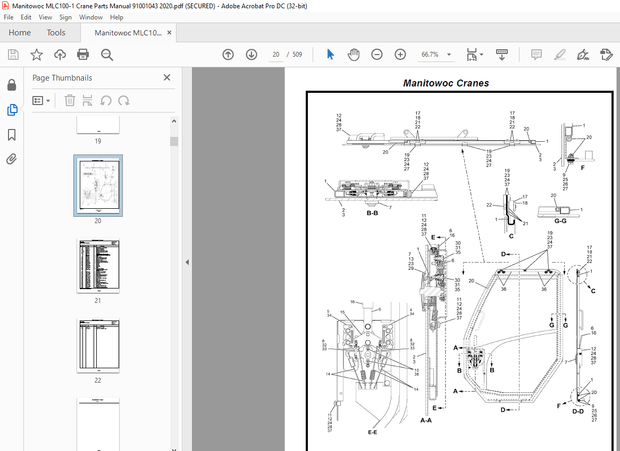Image resolution: width=620 pixels, height=451 pixels.
Task: Open the Window menu
Action: (91, 17)
